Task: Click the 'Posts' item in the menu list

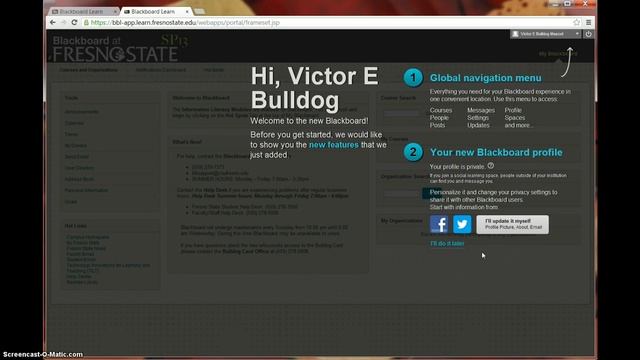Action: [x=437, y=125]
